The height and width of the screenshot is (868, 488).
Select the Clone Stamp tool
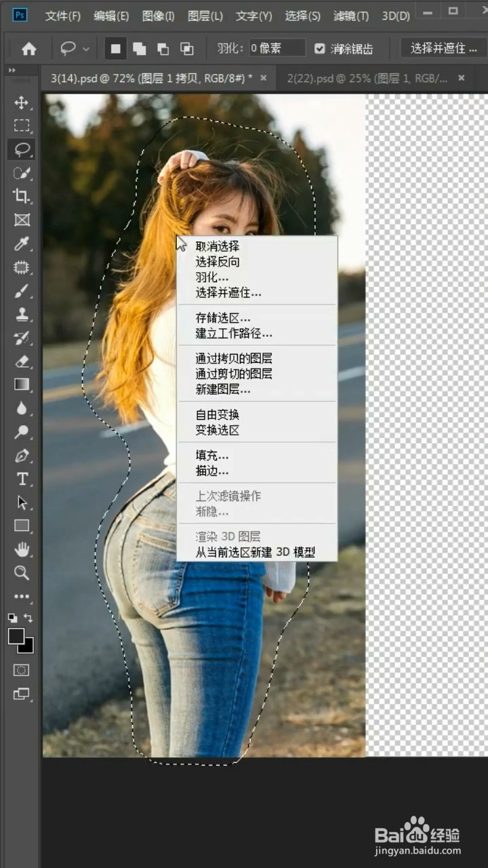[22, 315]
